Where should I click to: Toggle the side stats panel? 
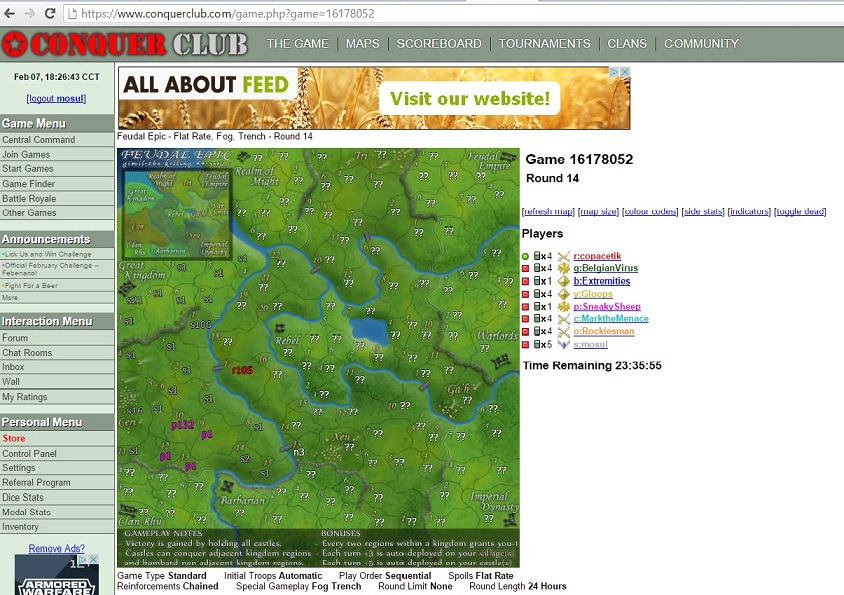[701, 212]
